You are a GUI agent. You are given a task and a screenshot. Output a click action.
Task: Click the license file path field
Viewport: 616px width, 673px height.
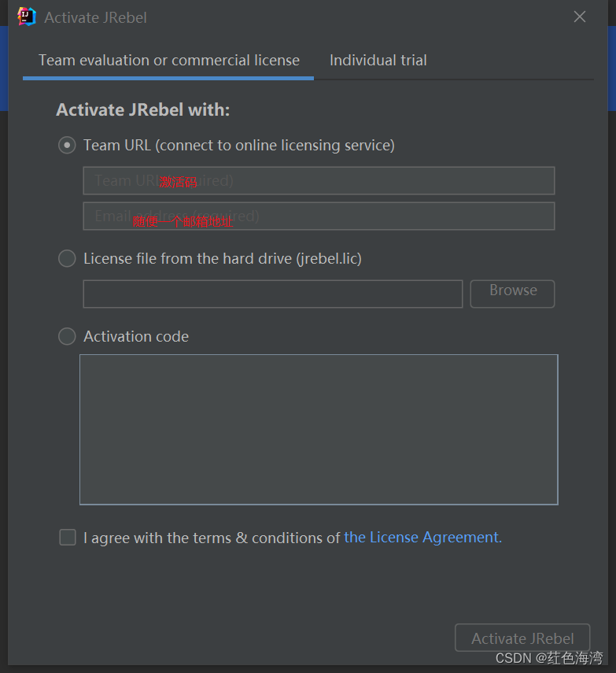click(x=273, y=294)
